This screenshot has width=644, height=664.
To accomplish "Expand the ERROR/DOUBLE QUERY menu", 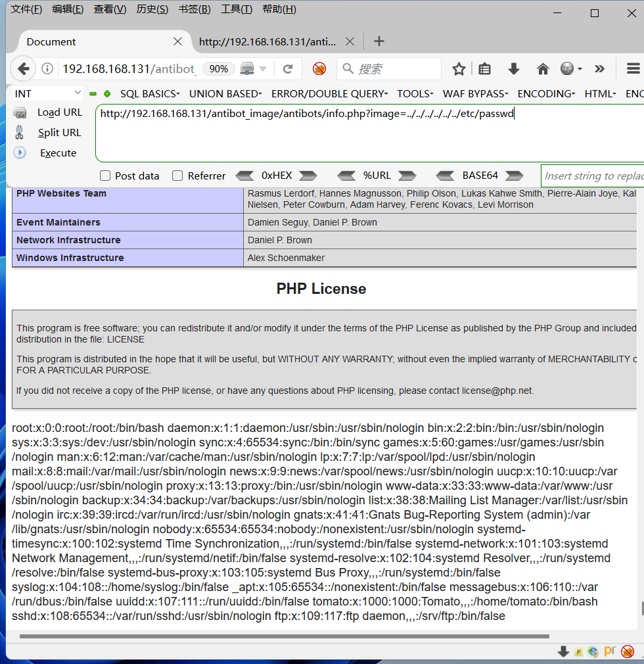I will [329, 93].
